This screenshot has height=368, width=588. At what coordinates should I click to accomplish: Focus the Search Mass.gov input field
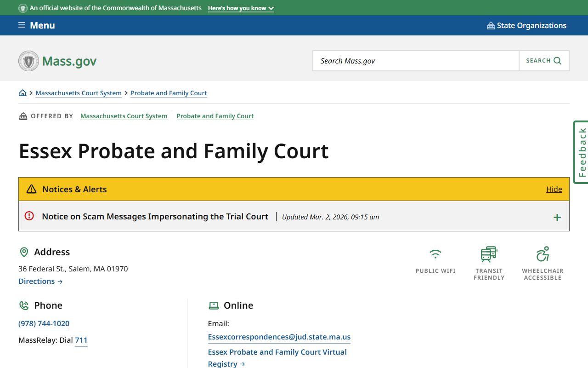416,61
